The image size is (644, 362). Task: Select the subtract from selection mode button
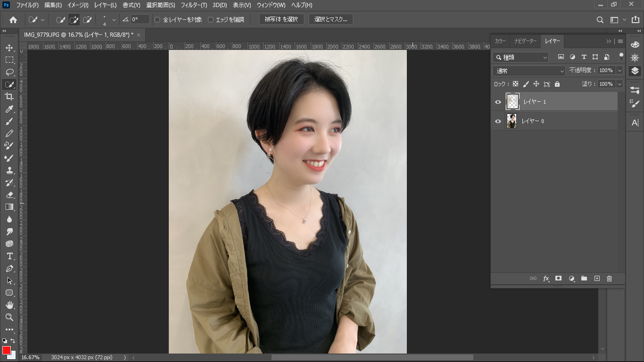click(x=87, y=20)
